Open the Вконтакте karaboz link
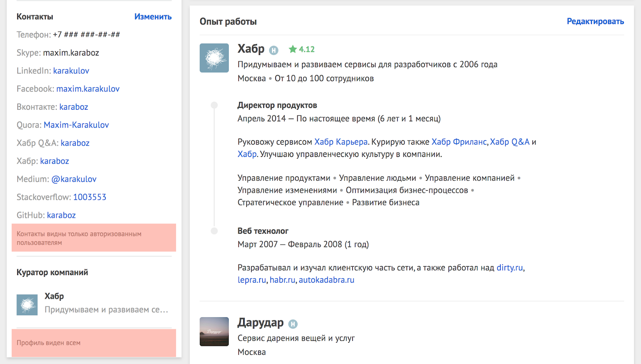Screen dimensions: 641x364 click(74, 107)
